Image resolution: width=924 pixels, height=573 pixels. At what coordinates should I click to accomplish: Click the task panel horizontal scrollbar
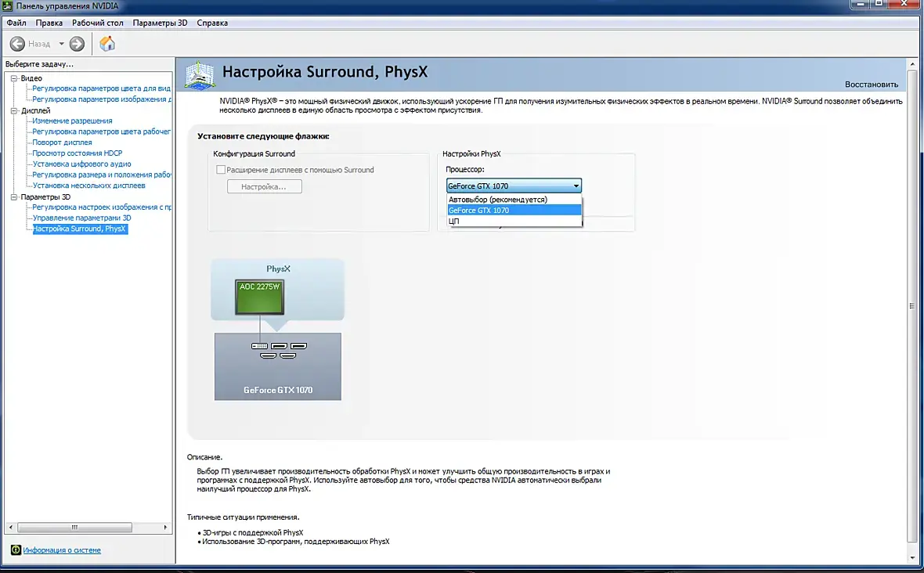click(88, 527)
